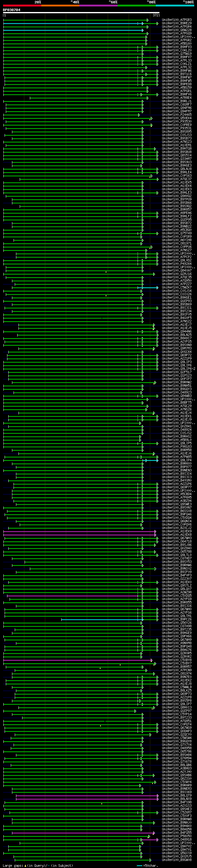This screenshot has height=868, width=197.
Task: Click the green ~80% identity color bar
Action: click(x=137, y=6)
